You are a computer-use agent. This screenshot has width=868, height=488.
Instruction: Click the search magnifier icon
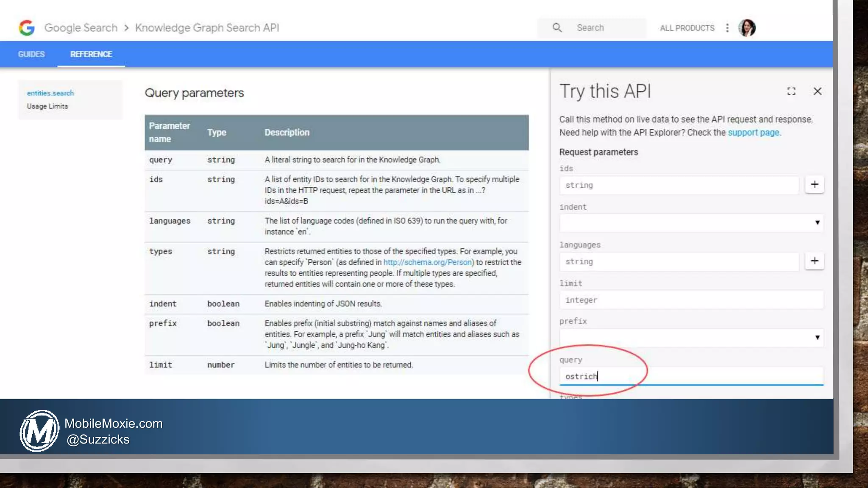[x=557, y=28]
